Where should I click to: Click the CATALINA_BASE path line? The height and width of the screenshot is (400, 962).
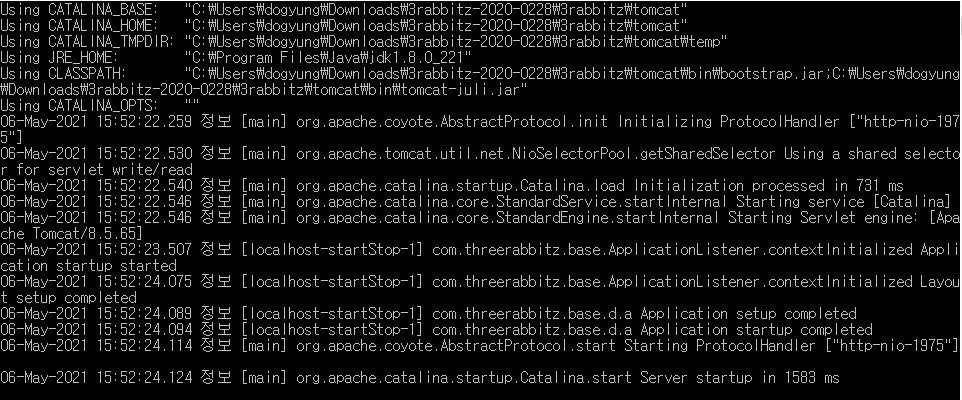pos(344,10)
